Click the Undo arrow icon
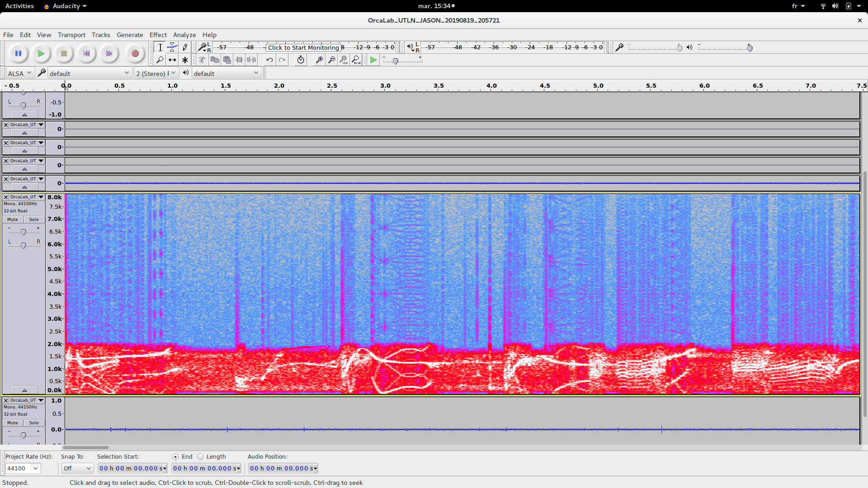The width and height of the screenshot is (868, 488). pyautogui.click(x=269, y=60)
